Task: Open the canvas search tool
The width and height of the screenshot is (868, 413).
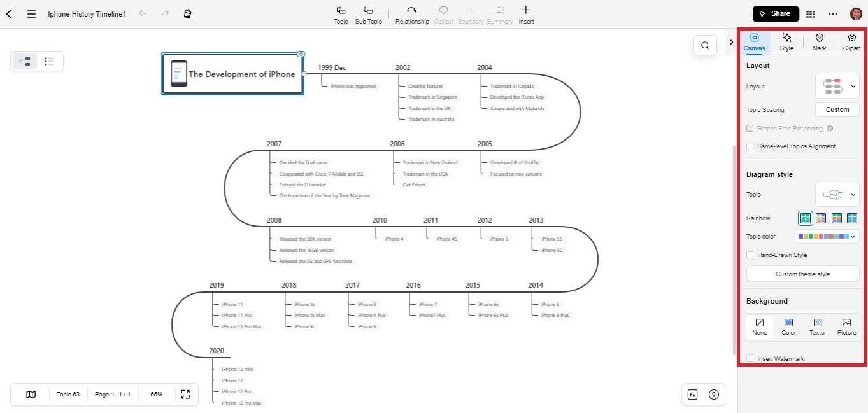Action: point(705,45)
